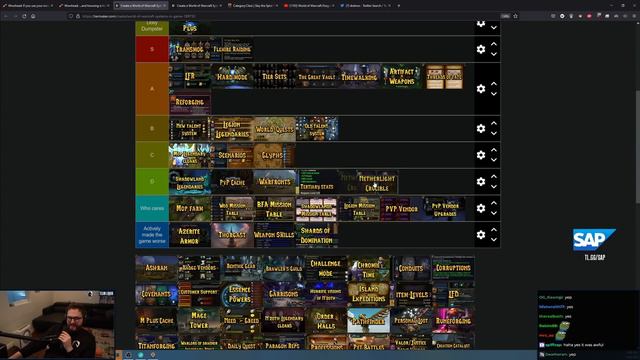This screenshot has width=640, height=360.
Task: Reload the page with the refresh button
Action: coord(24,16)
